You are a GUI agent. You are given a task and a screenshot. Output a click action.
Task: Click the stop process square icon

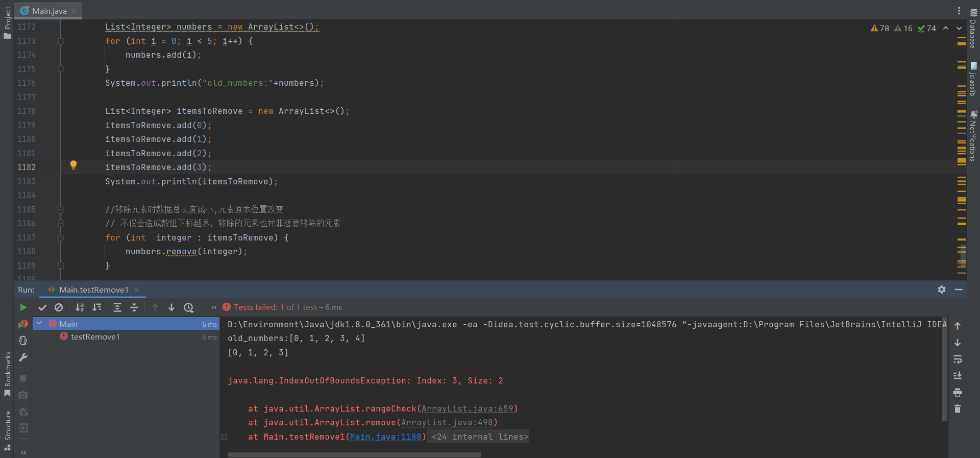tap(23, 378)
